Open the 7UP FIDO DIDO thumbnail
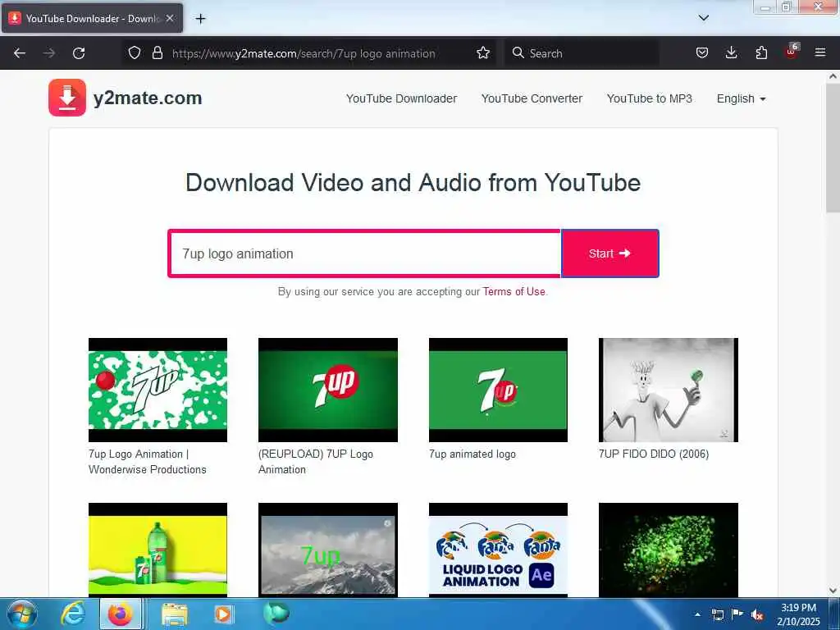 668,390
